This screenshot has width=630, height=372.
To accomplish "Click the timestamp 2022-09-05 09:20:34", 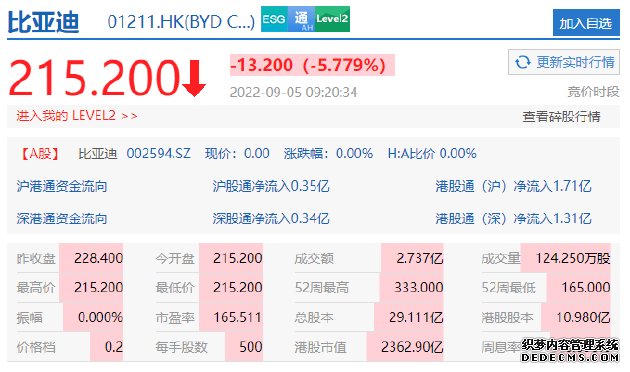I will click(x=293, y=92).
